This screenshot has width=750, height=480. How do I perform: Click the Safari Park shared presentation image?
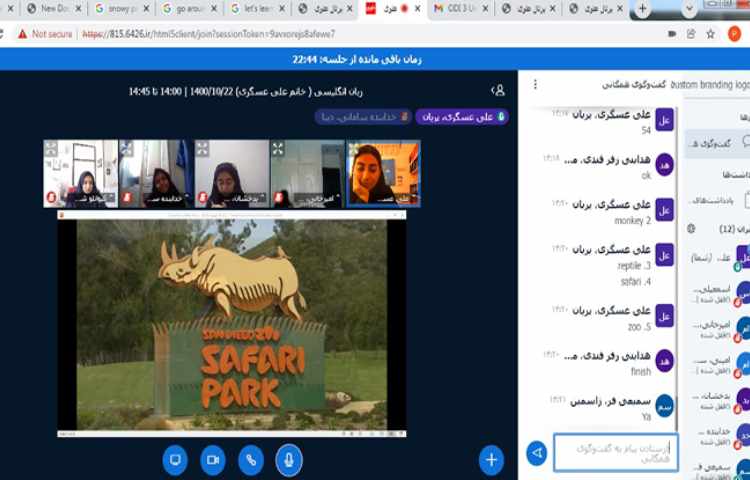click(x=232, y=325)
